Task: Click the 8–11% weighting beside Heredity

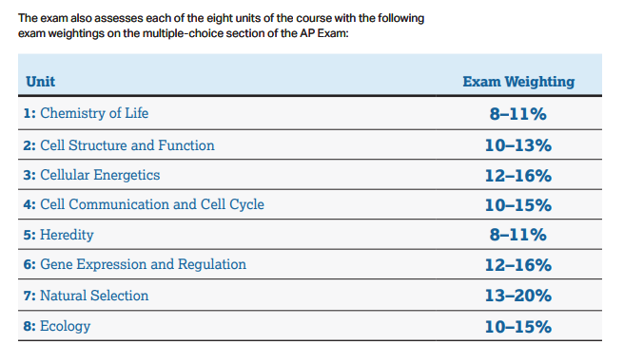Action: [517, 235]
